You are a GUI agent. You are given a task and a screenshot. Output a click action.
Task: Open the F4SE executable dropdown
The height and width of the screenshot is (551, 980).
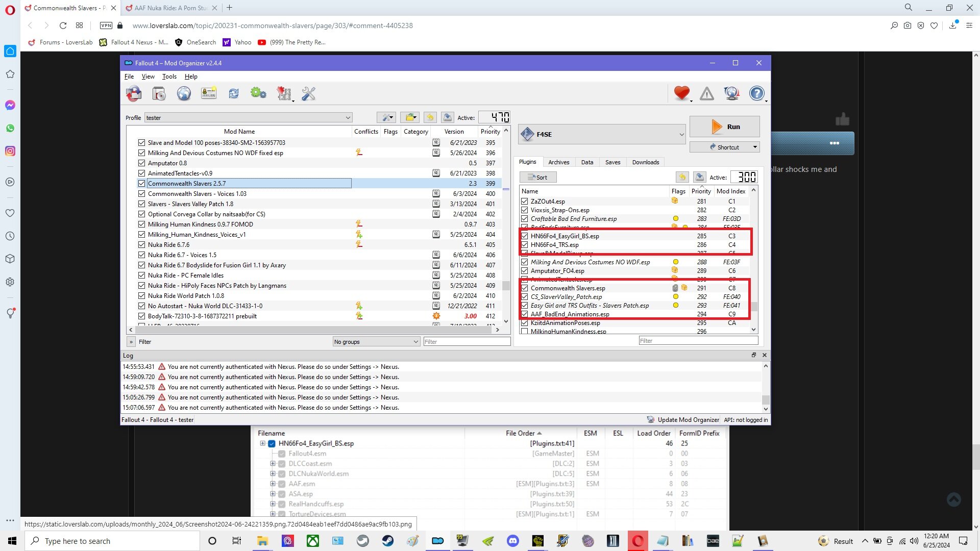[602, 134]
